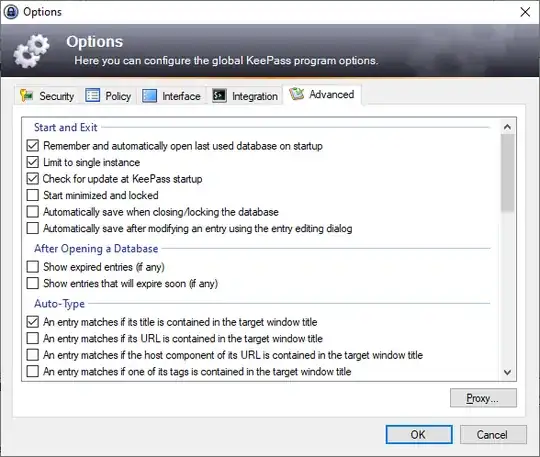Image resolution: width=540 pixels, height=457 pixels.
Task: Enable Automatically save when closing/locking the database
Action: tap(33, 212)
